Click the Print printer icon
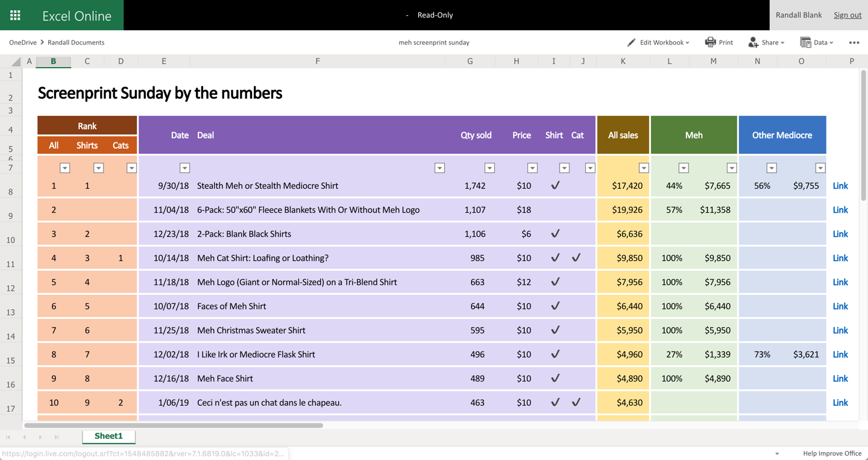Image resolution: width=868 pixels, height=460 pixels. point(710,42)
